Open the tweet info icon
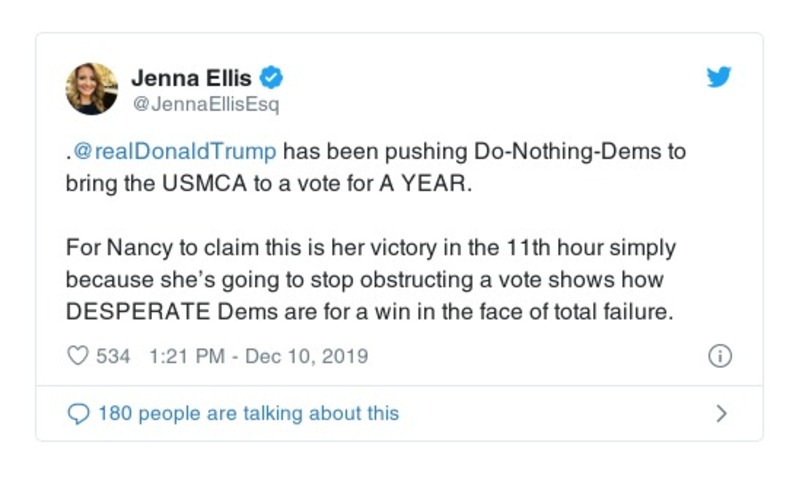Image resolution: width=799 pixels, height=490 pixels. pyautogui.click(x=719, y=356)
